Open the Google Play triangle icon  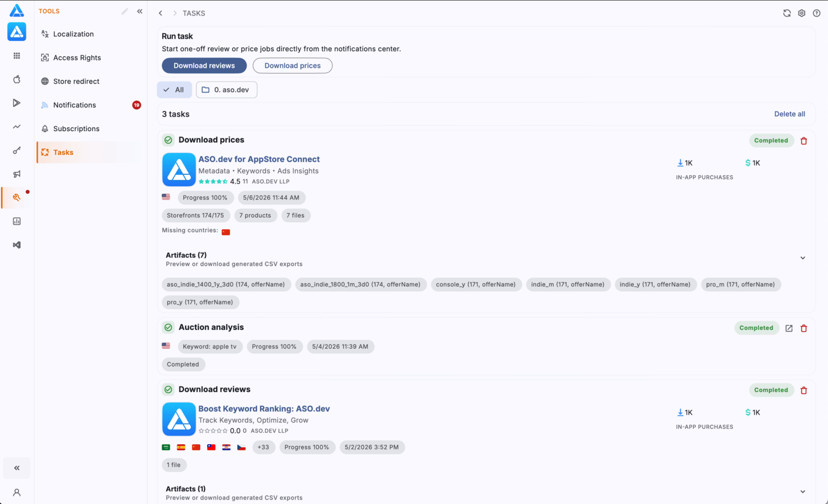pos(17,103)
